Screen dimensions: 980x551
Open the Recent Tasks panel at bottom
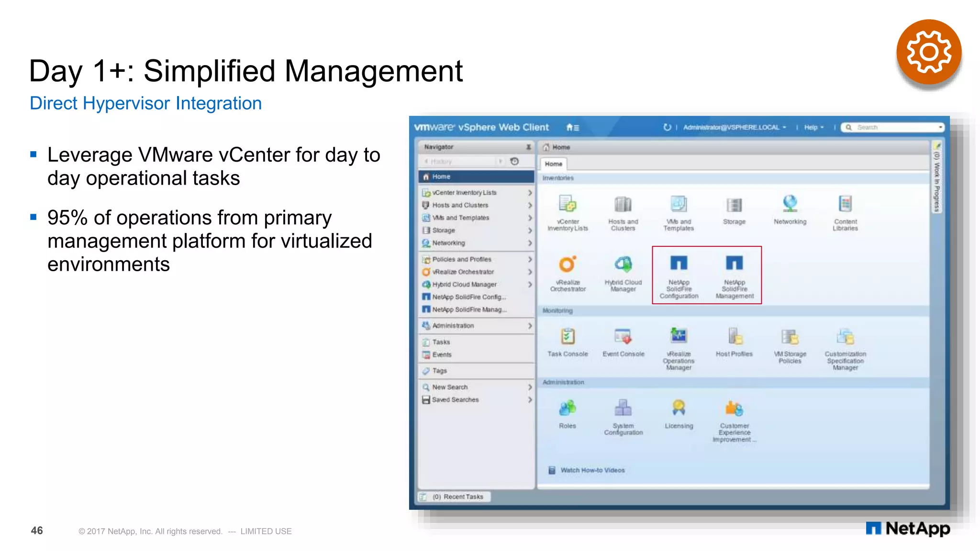pyautogui.click(x=454, y=496)
